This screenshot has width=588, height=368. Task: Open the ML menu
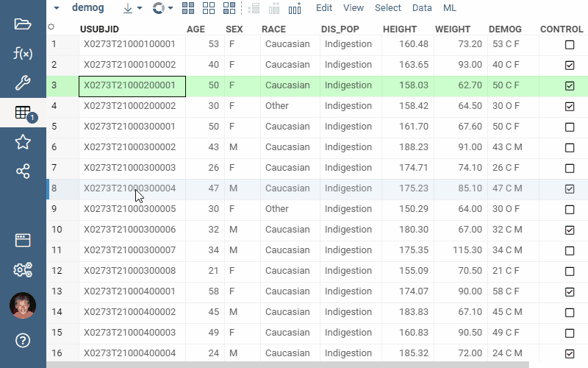(450, 8)
